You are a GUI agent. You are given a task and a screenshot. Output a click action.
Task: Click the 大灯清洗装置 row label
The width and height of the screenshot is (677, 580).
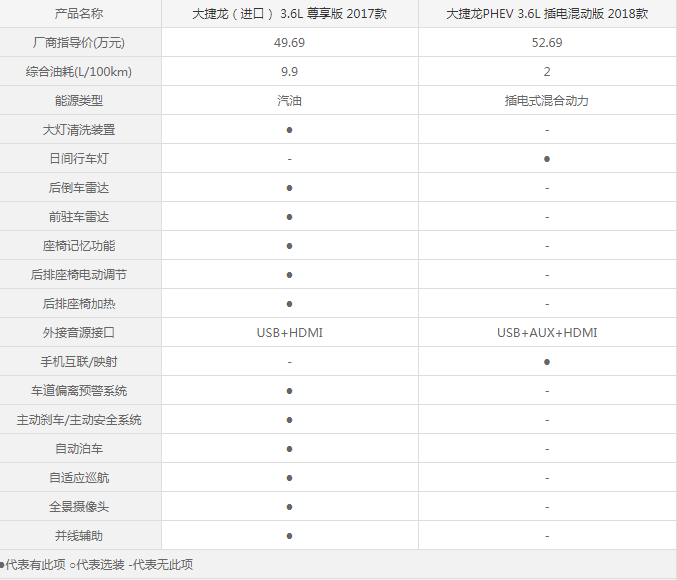click(79, 130)
